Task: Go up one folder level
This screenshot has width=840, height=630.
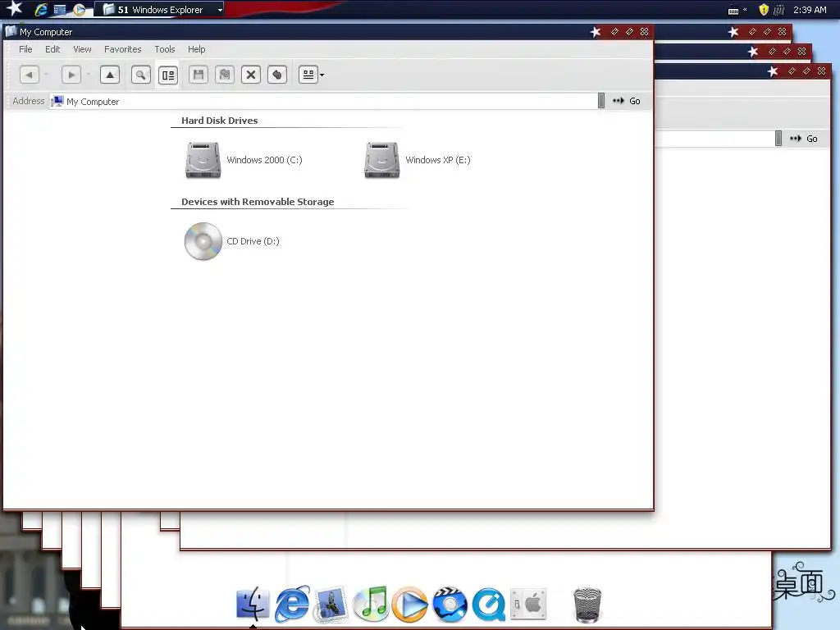Action: (x=110, y=75)
